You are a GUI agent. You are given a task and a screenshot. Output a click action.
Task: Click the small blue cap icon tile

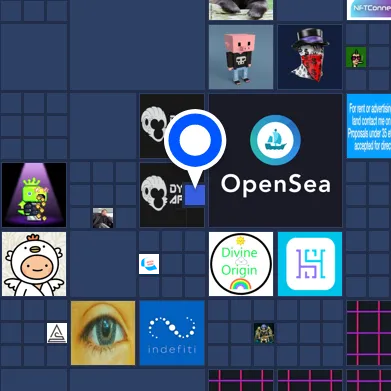(x=149, y=264)
